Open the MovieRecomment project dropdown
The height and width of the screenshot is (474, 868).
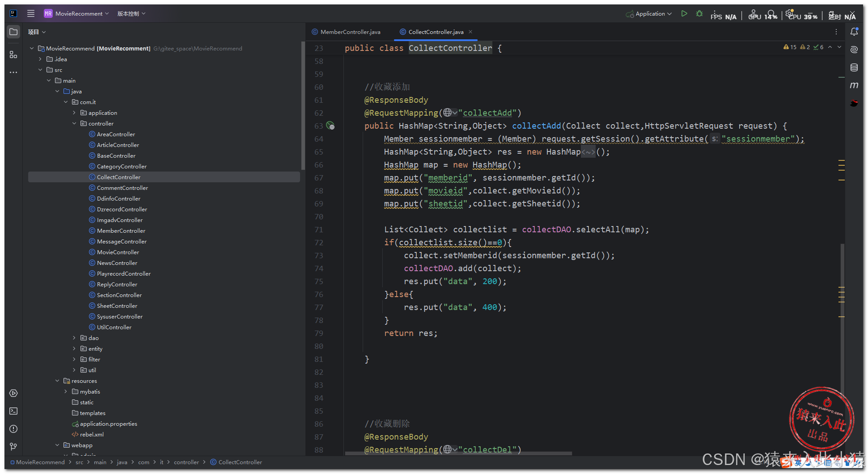pyautogui.click(x=76, y=13)
